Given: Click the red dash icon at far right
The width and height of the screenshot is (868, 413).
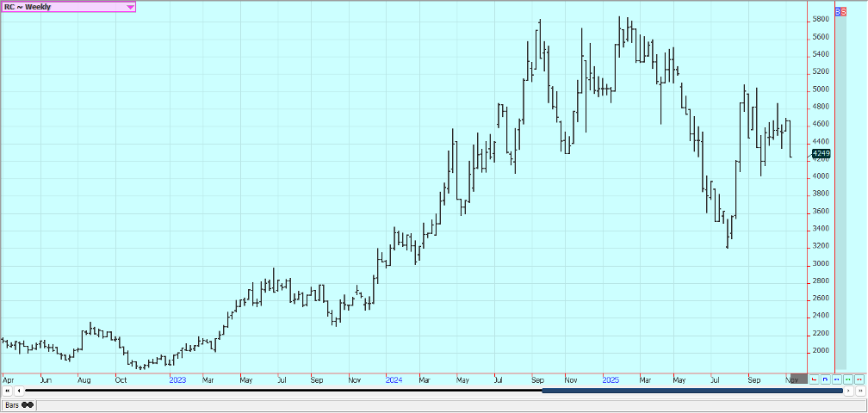Looking at the screenshot, I should (x=859, y=379).
